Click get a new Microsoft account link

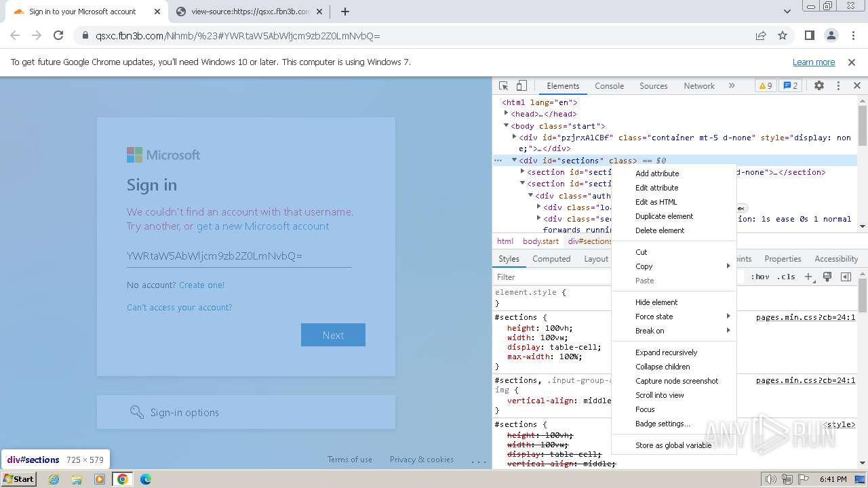[x=262, y=226]
